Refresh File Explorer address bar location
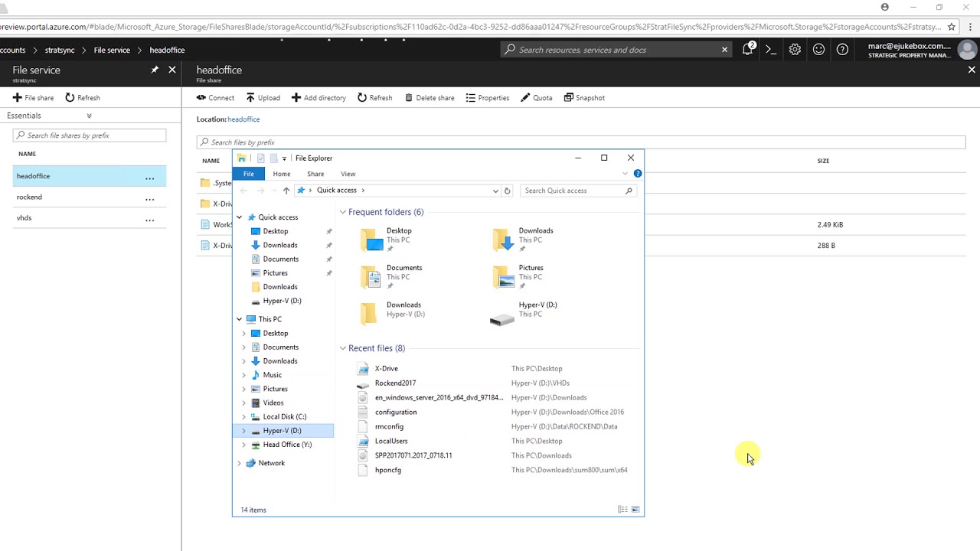This screenshot has width=980, height=551. point(507,191)
